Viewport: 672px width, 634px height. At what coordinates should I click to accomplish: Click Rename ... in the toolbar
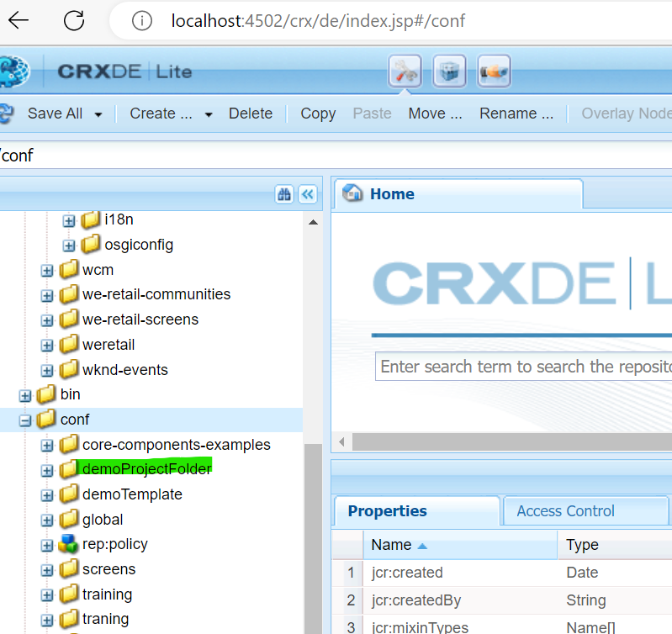coord(516,114)
